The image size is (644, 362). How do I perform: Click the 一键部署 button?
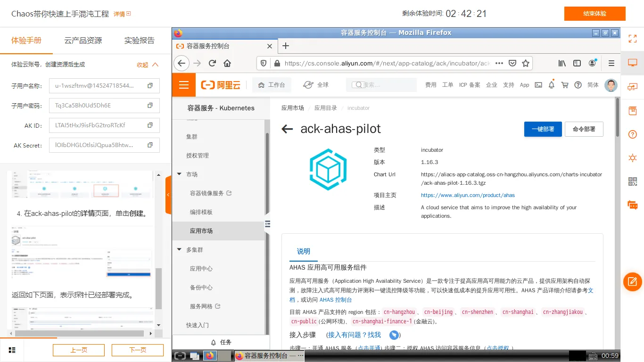pyautogui.click(x=543, y=129)
